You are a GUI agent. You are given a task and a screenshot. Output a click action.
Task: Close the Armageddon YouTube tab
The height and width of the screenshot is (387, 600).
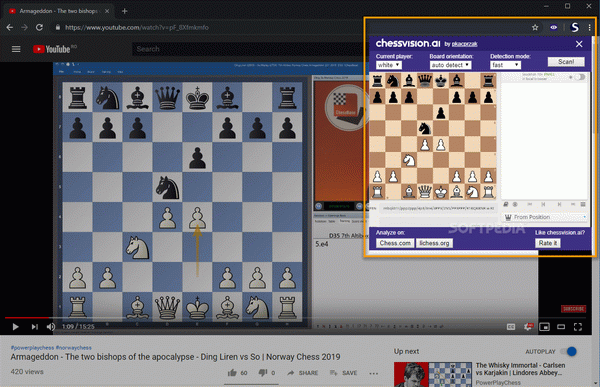click(x=107, y=11)
